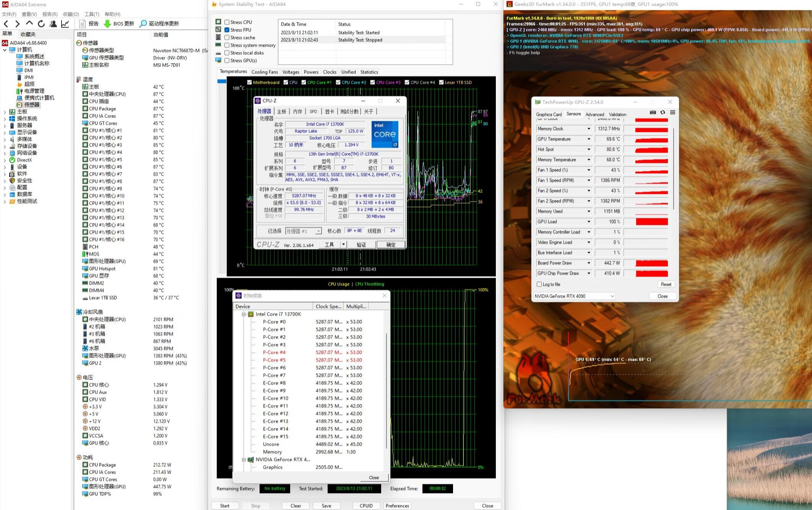The width and height of the screenshot is (812, 510).
Task: Select the 传感器 sensor tree item
Action: point(28,105)
